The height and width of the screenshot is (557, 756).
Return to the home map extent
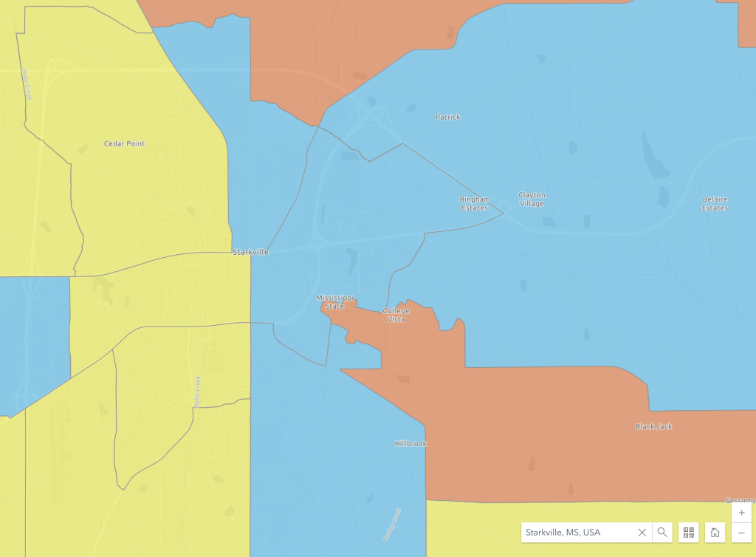coord(715,532)
